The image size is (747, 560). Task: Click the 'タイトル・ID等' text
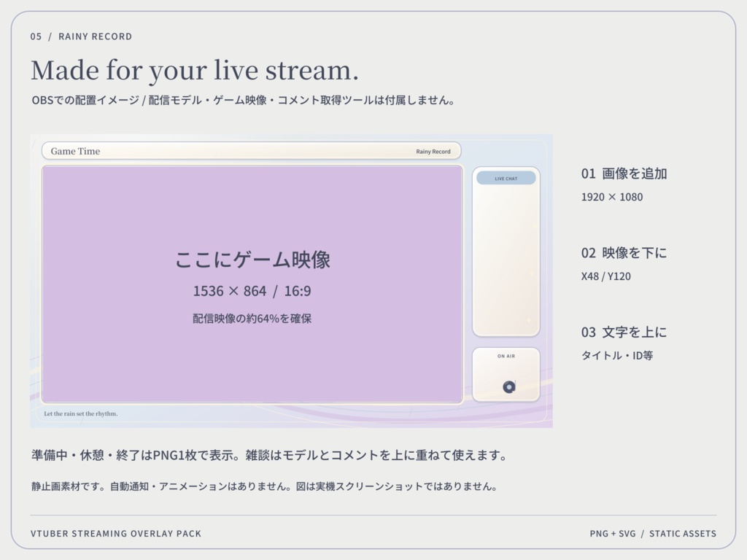point(617,355)
